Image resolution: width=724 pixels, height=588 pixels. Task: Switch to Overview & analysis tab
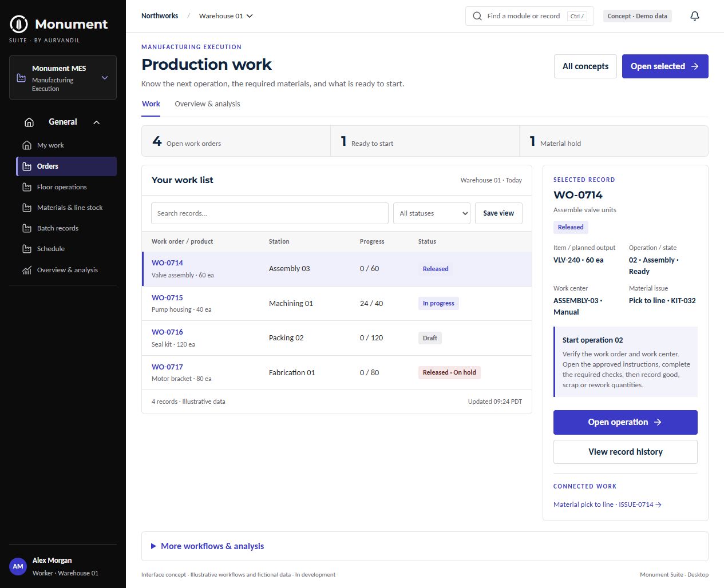207,104
